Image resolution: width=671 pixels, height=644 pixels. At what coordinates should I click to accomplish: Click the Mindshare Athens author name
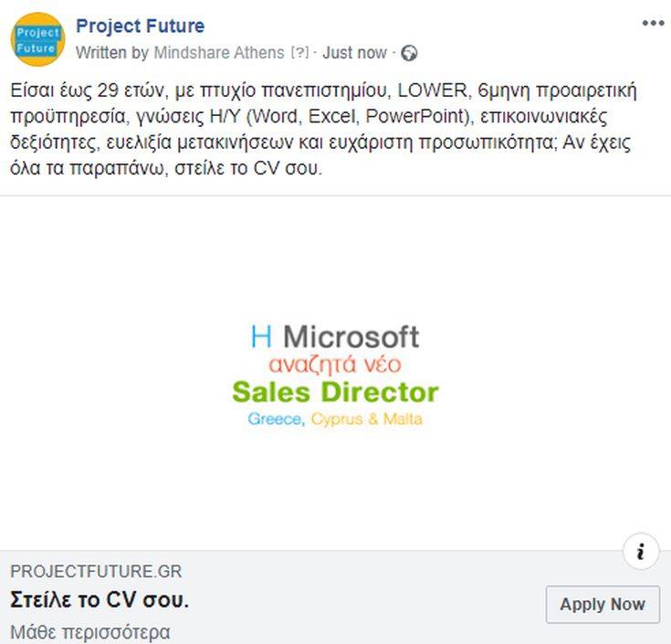coord(218,53)
